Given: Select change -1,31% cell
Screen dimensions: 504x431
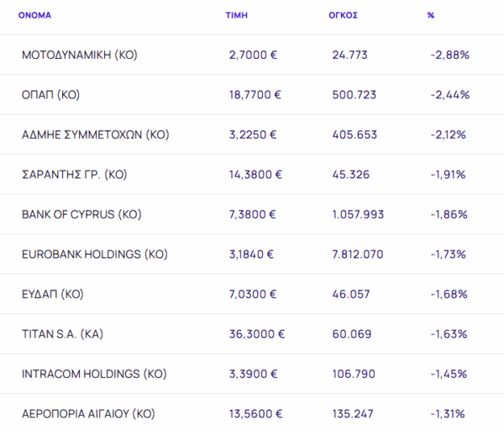Looking at the screenshot, I should click(448, 413).
